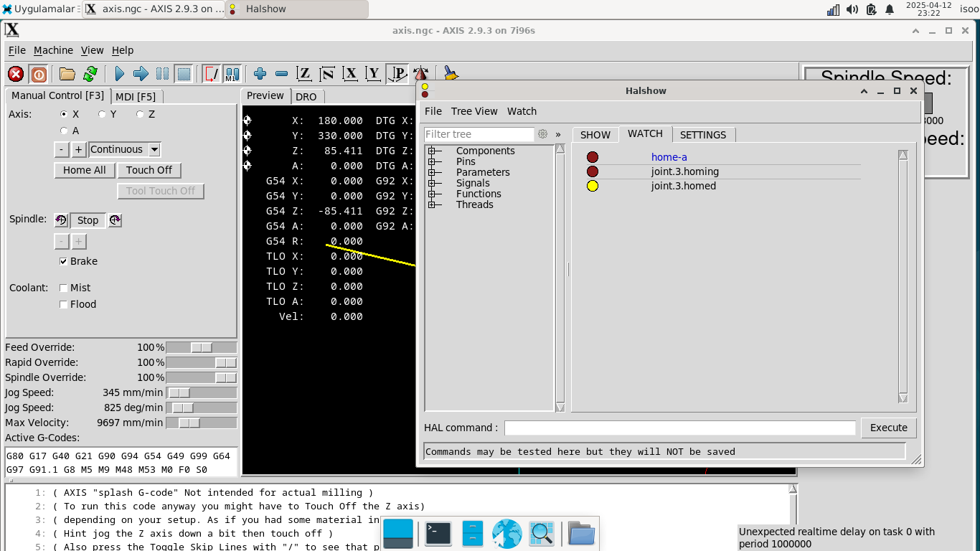Click the spindle Stop button

click(x=88, y=220)
